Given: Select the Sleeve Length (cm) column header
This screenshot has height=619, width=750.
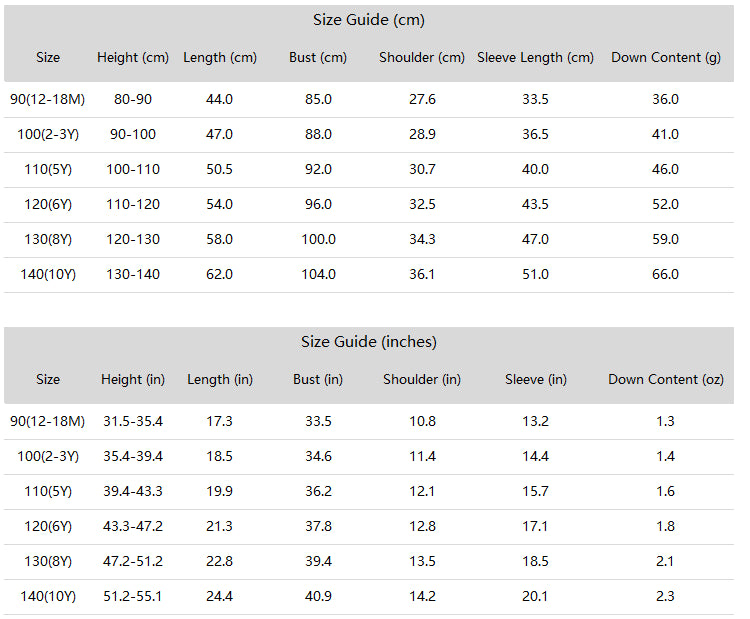Looking at the screenshot, I should [x=535, y=58].
